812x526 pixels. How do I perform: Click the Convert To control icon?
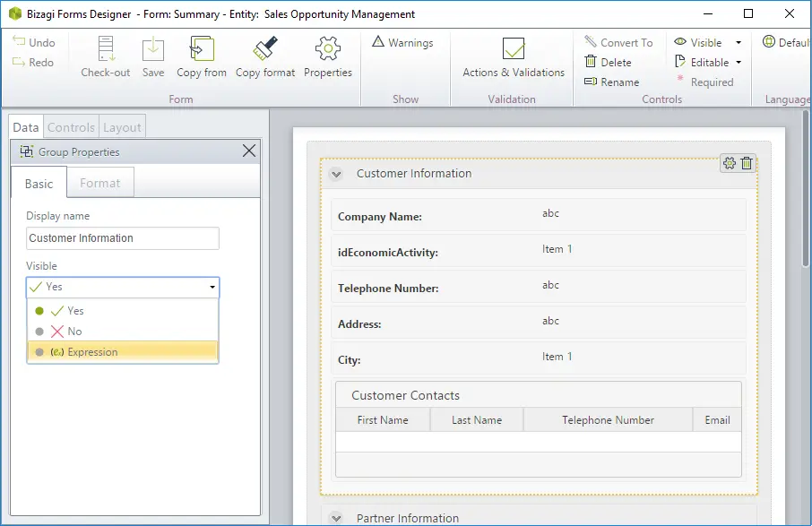tap(591, 41)
